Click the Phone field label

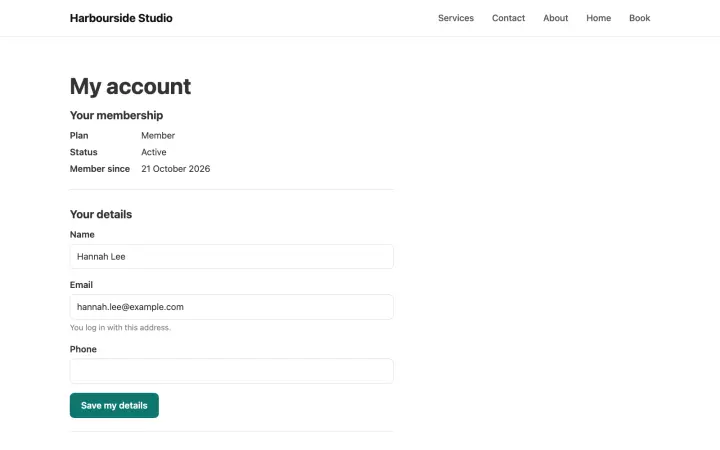click(83, 349)
